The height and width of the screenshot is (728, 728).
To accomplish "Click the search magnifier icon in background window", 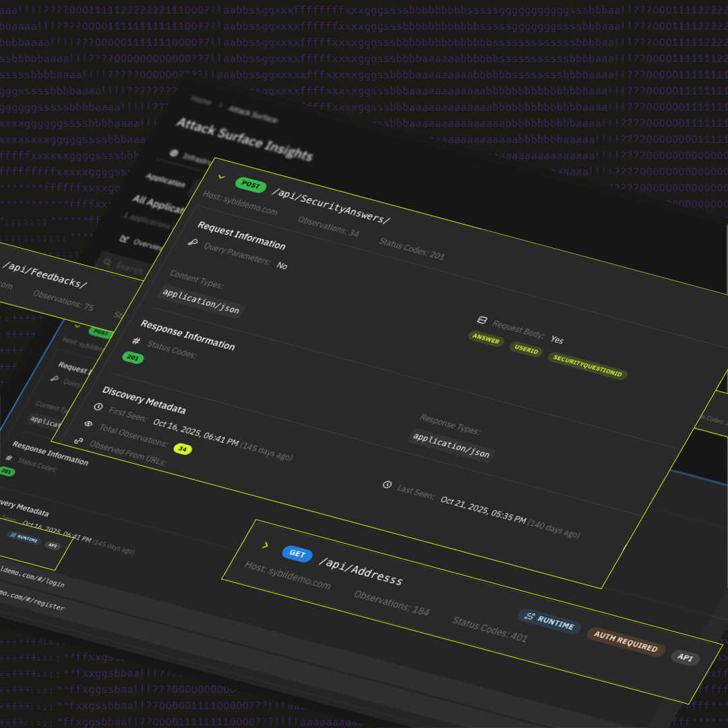I will [107, 262].
